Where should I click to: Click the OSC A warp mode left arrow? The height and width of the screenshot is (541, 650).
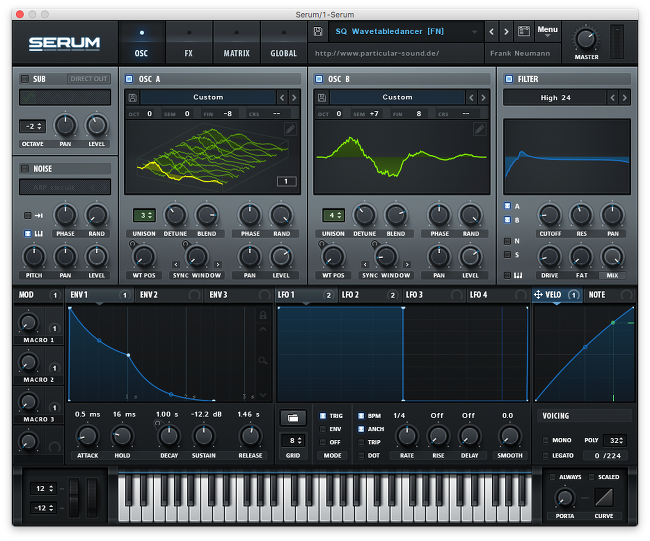[176, 264]
